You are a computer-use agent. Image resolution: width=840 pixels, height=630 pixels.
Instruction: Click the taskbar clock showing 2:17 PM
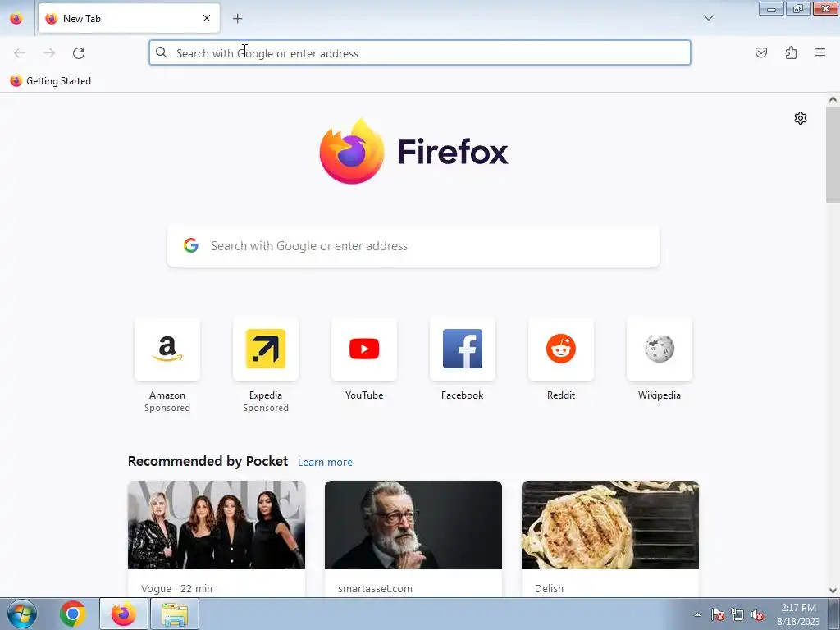(798, 614)
